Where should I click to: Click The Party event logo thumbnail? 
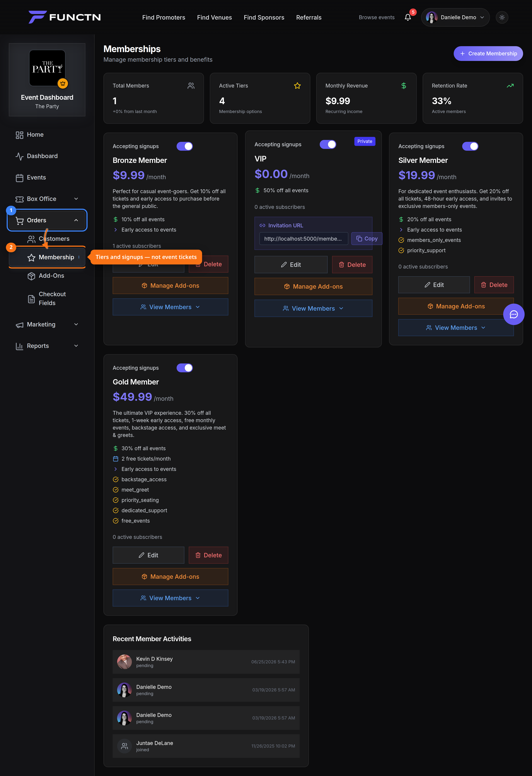point(47,68)
